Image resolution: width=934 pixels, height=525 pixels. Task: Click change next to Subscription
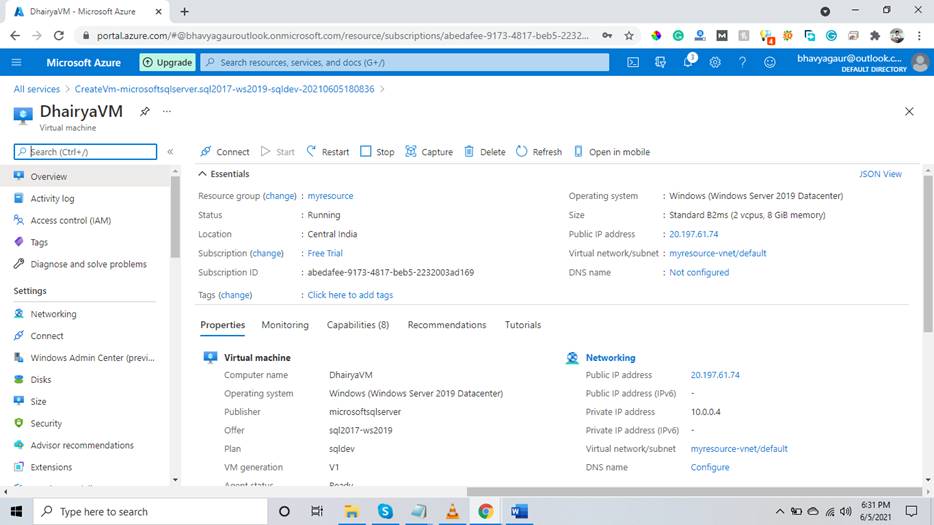[x=267, y=253]
